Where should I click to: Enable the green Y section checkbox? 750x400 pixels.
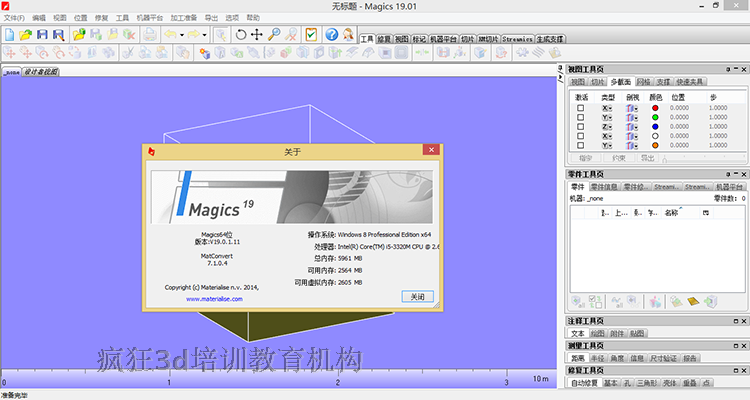click(x=580, y=117)
